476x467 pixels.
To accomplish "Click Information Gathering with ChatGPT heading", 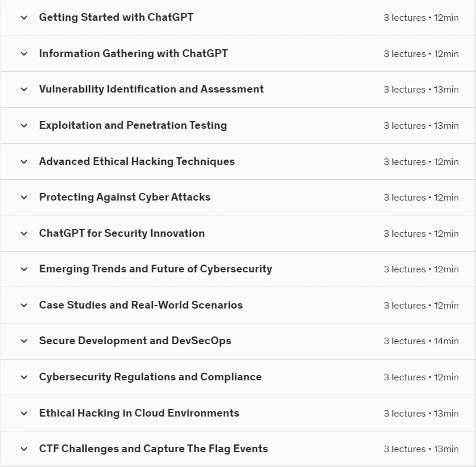I will tap(133, 53).
